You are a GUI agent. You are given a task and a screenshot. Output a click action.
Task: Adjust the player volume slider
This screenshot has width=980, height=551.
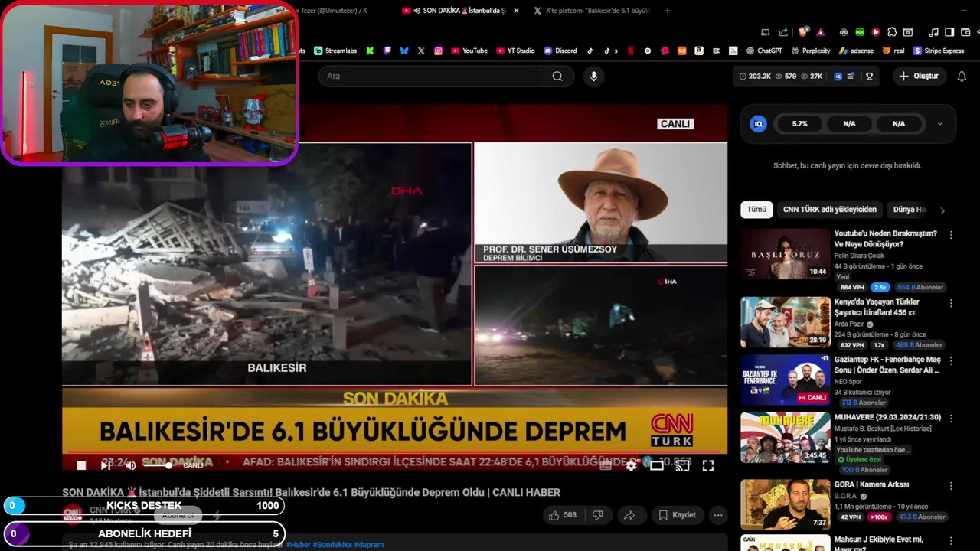pyautogui.click(x=157, y=465)
